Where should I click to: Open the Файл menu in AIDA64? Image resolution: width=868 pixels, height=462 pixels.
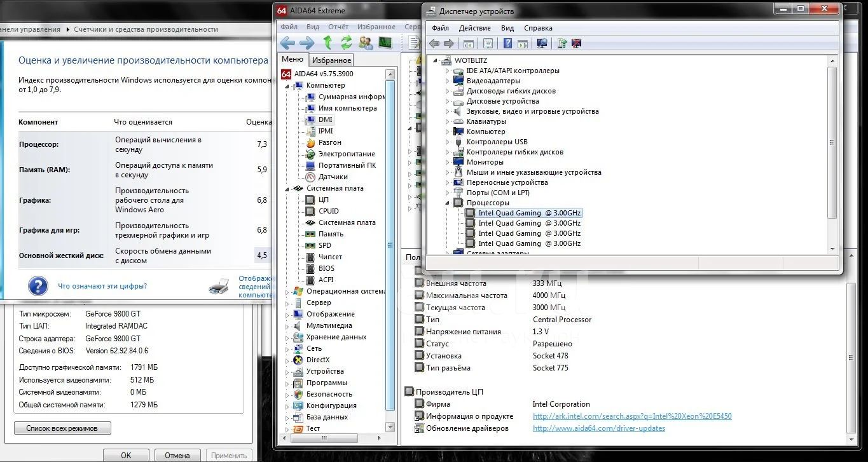(x=289, y=27)
